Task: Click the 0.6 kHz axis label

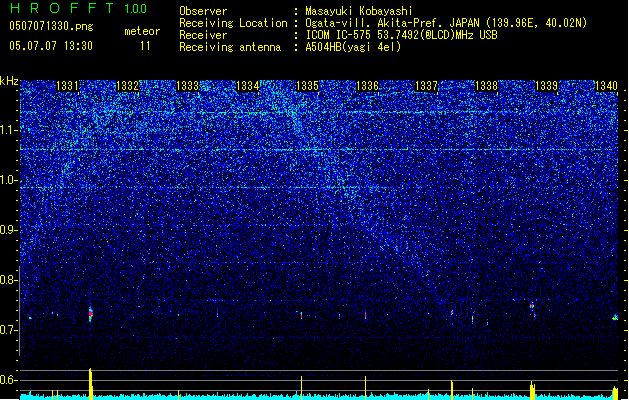Action: point(8,380)
